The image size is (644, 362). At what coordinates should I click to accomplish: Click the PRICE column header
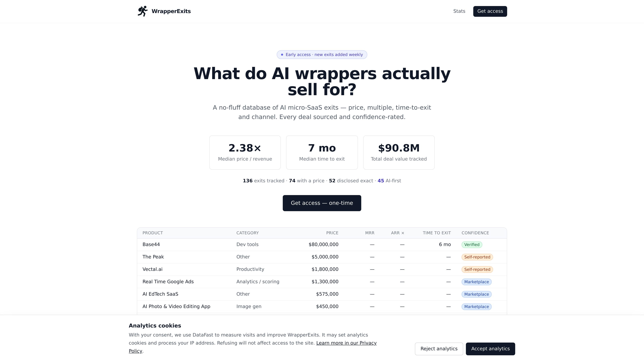pyautogui.click(x=332, y=233)
